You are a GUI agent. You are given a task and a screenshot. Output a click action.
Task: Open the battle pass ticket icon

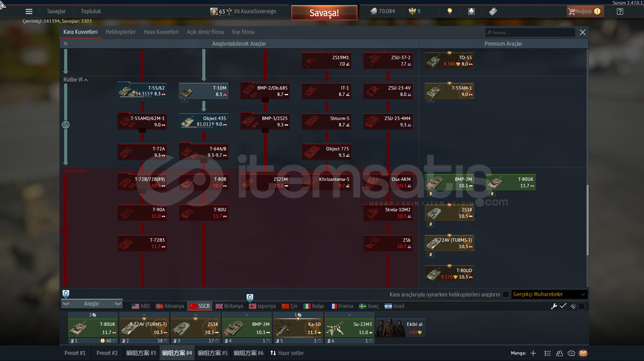[x=493, y=11]
